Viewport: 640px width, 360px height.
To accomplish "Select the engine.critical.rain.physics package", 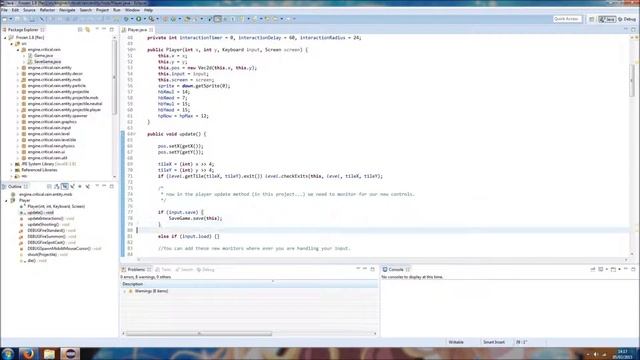I will tap(51, 146).
